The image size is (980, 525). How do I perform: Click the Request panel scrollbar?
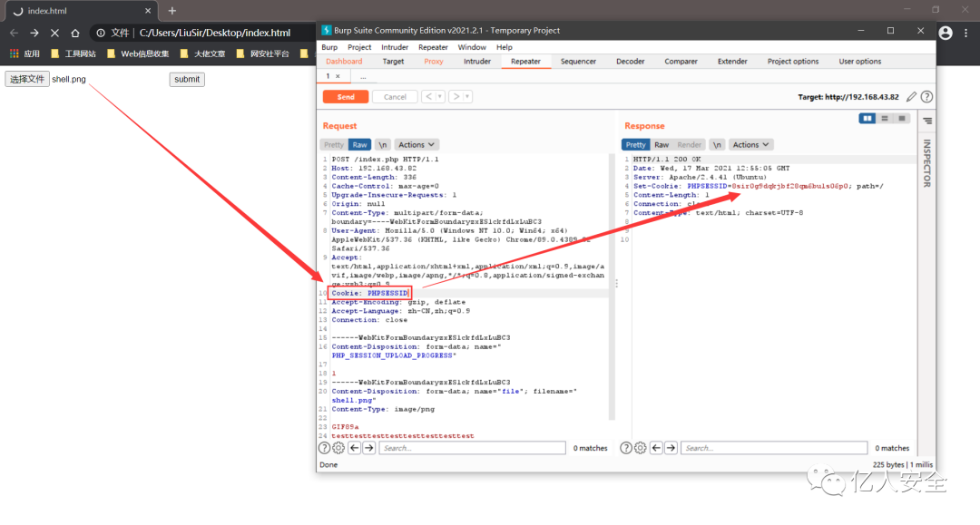pos(612,287)
